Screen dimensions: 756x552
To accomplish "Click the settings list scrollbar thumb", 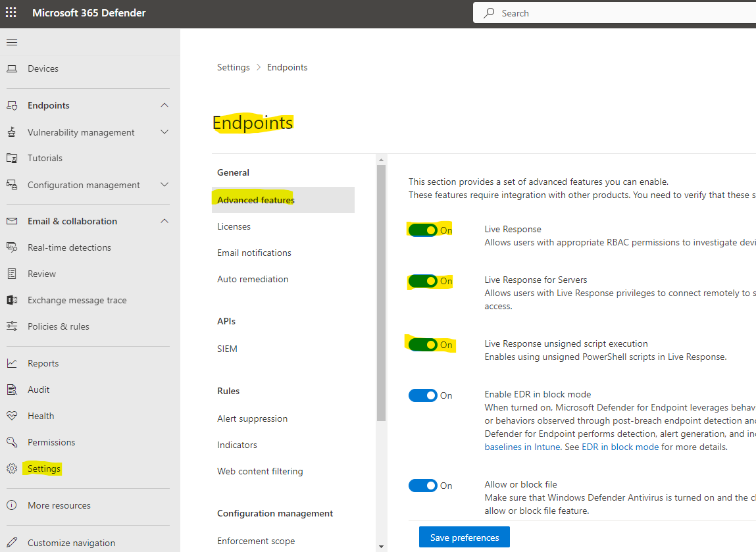I will pos(382,293).
